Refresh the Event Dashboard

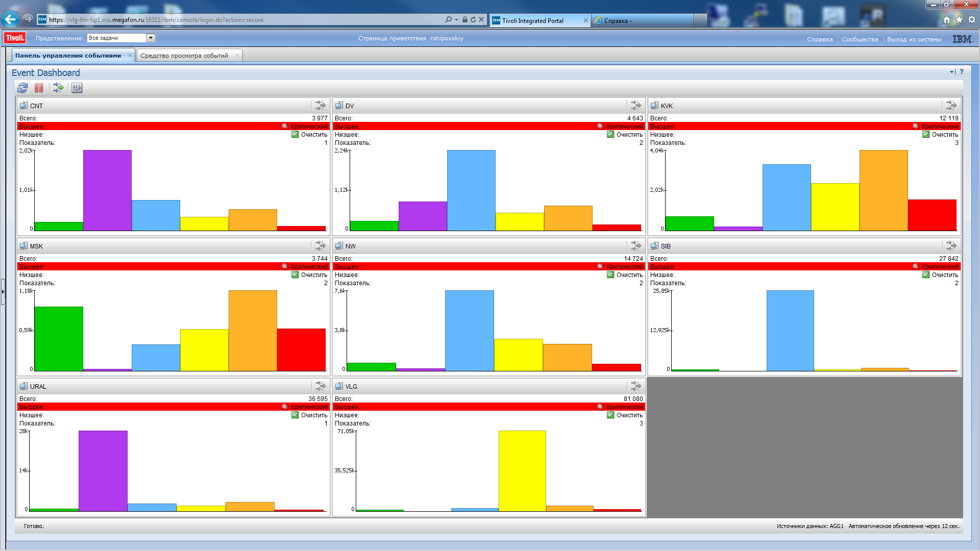coord(22,88)
